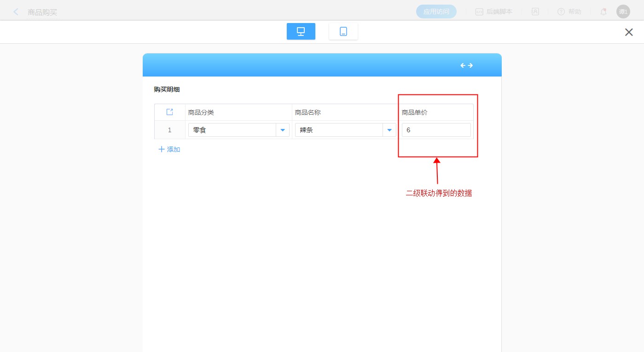Screen dimensions: 644x352
Task: Expand the 商品名称 dropdown arrow
Action: (x=389, y=130)
